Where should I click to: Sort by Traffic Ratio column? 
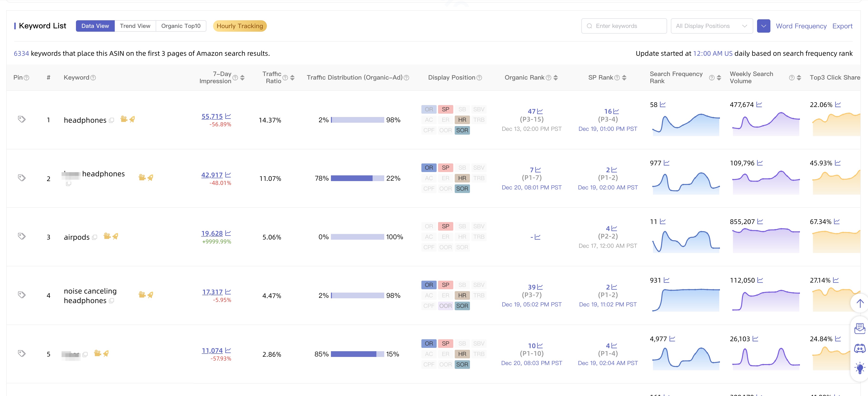(292, 78)
